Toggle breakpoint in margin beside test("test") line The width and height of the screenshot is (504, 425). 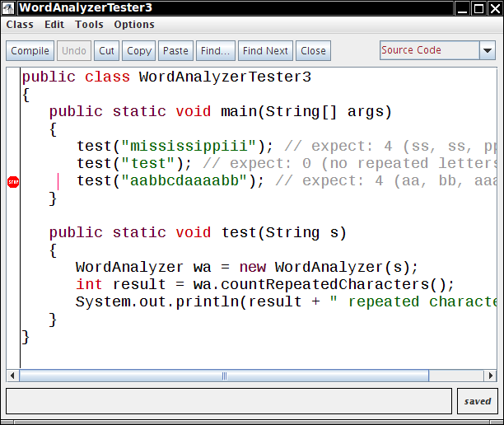point(13,163)
